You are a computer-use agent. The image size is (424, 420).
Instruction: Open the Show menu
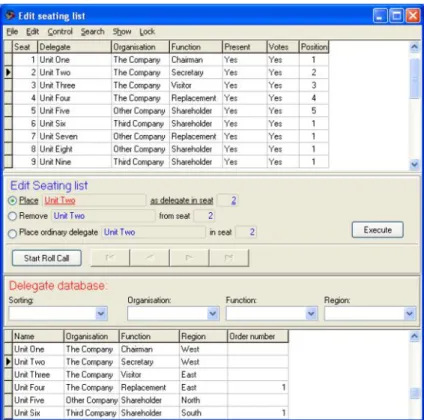pyautogui.click(x=122, y=32)
